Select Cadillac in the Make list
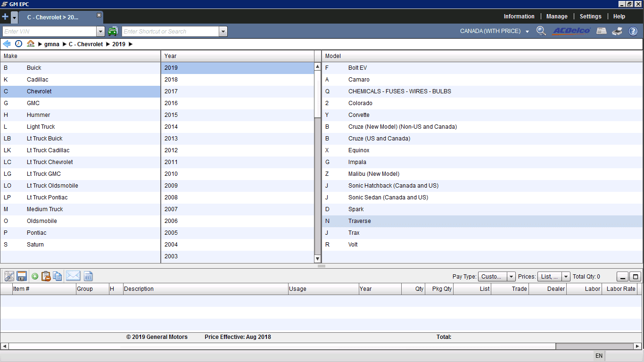This screenshot has height=362, width=644. [x=81, y=80]
